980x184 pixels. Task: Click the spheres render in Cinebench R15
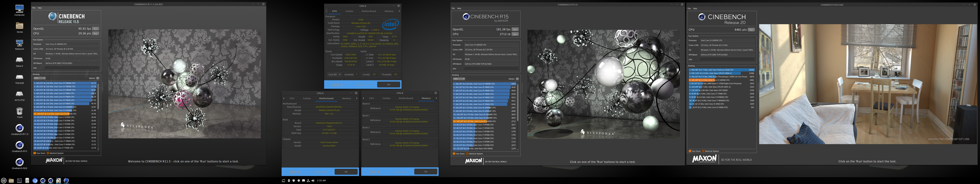tap(603, 84)
